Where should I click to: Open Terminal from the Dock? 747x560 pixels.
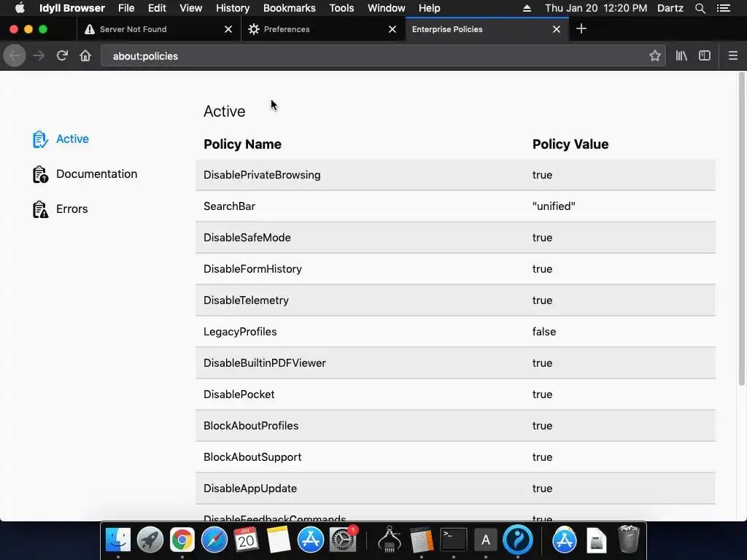(x=453, y=540)
